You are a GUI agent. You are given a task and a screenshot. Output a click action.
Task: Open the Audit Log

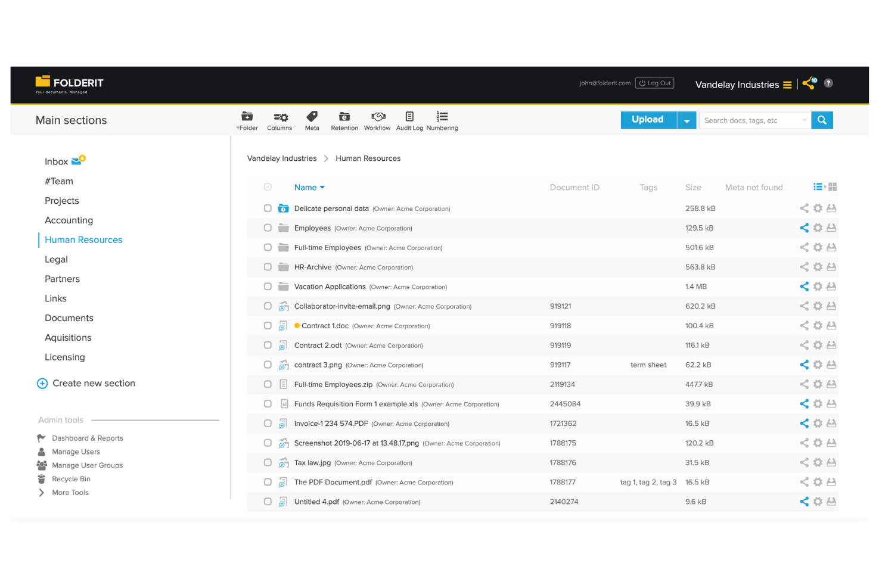409,121
